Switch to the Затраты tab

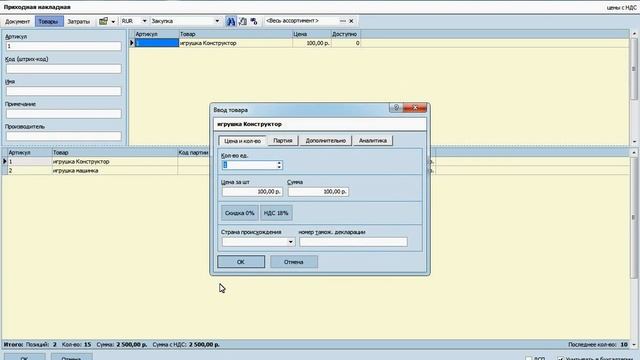[x=78, y=22]
